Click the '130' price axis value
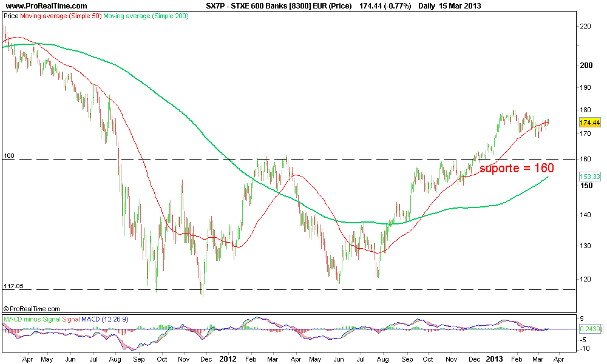The image size is (607, 364). (x=585, y=246)
